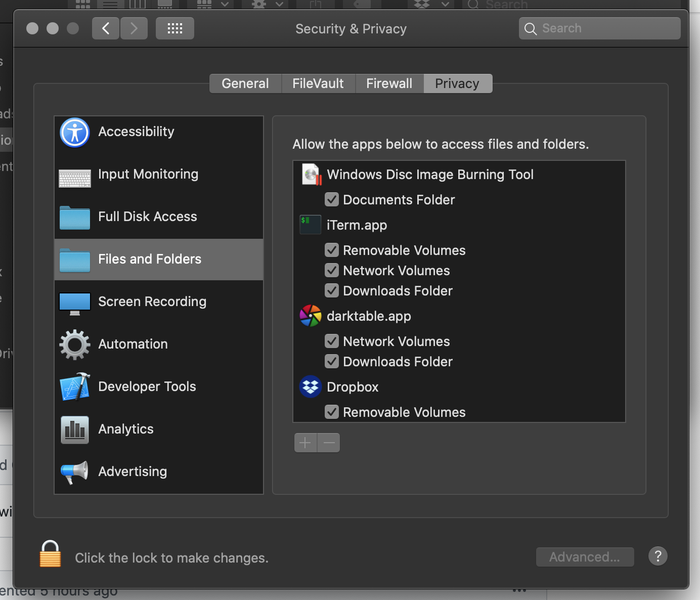This screenshot has height=600, width=700.
Task: Click the Files and Folders folder icon
Action: tap(75, 260)
